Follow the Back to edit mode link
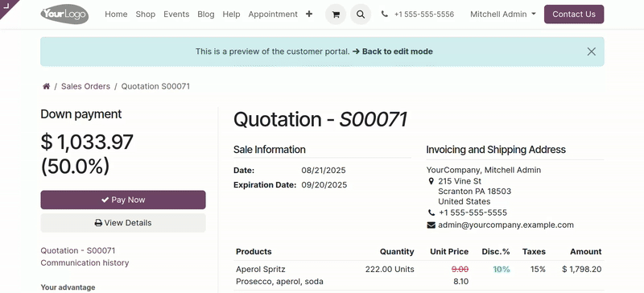The image size is (644, 293). click(x=392, y=52)
